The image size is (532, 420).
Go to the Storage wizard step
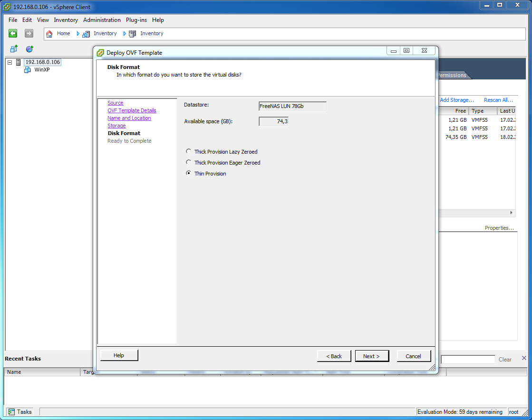click(116, 126)
